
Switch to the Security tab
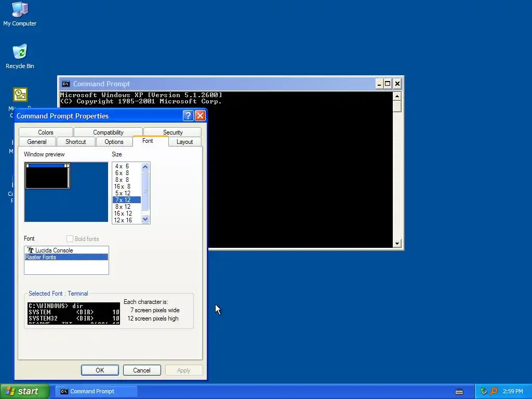[x=172, y=132]
